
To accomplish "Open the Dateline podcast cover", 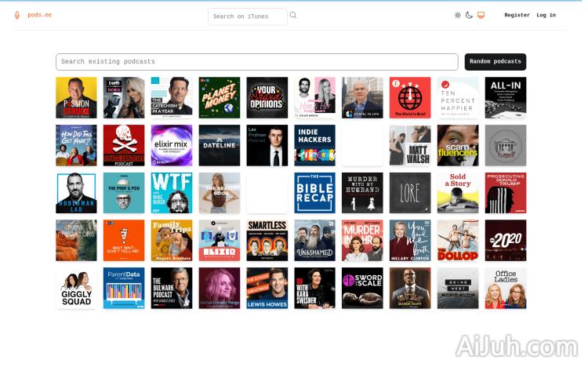I will (x=219, y=145).
